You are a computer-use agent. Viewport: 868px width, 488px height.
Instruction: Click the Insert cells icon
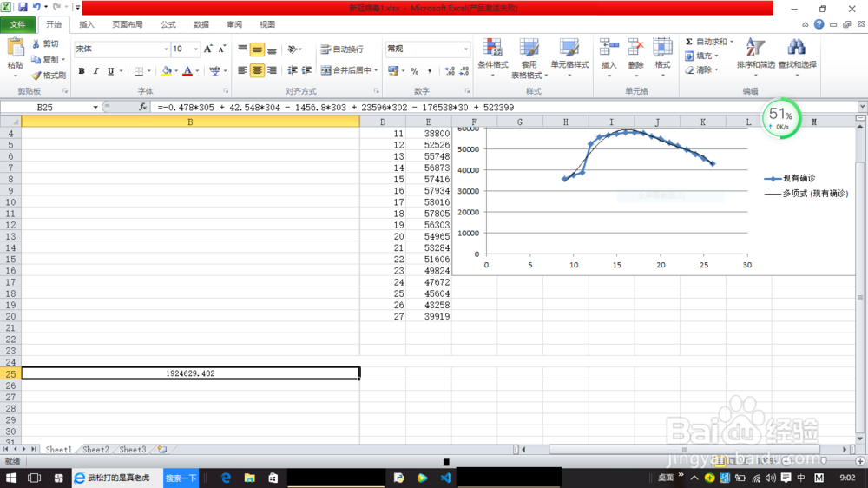(x=609, y=47)
